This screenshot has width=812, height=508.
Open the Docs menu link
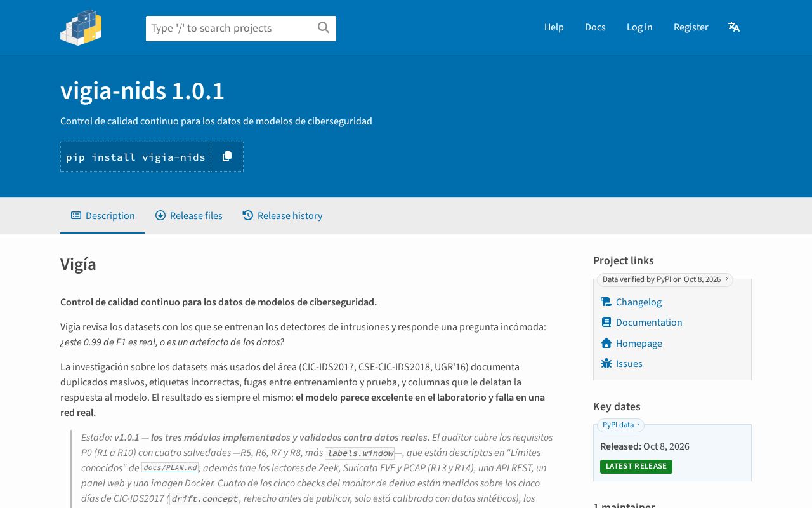(595, 27)
